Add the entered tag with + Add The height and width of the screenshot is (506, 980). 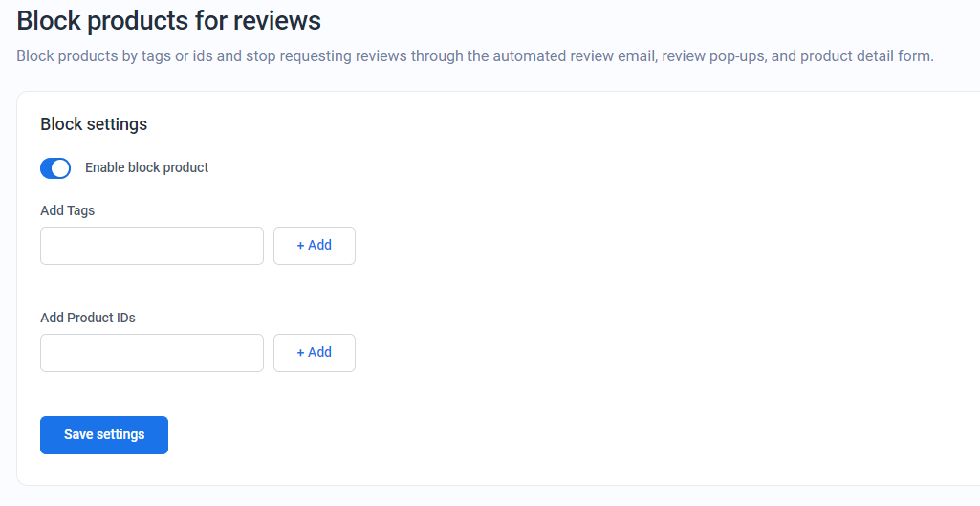315,246
